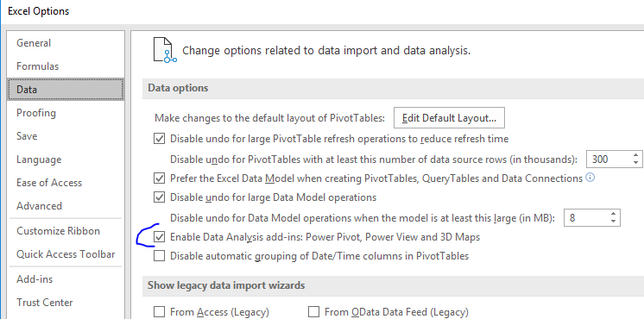Open the Edit Default Layout dialog
Image resolution: width=644 pixels, height=319 pixels.
pos(449,118)
